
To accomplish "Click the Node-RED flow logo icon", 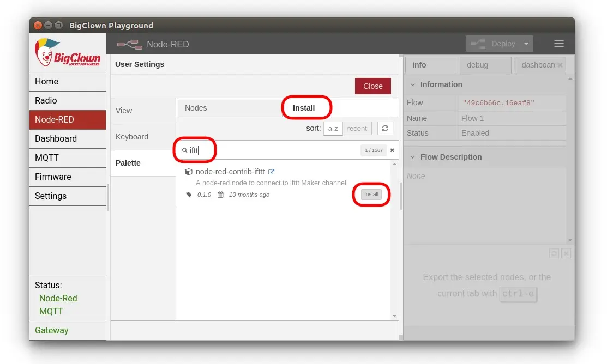I will pos(130,45).
